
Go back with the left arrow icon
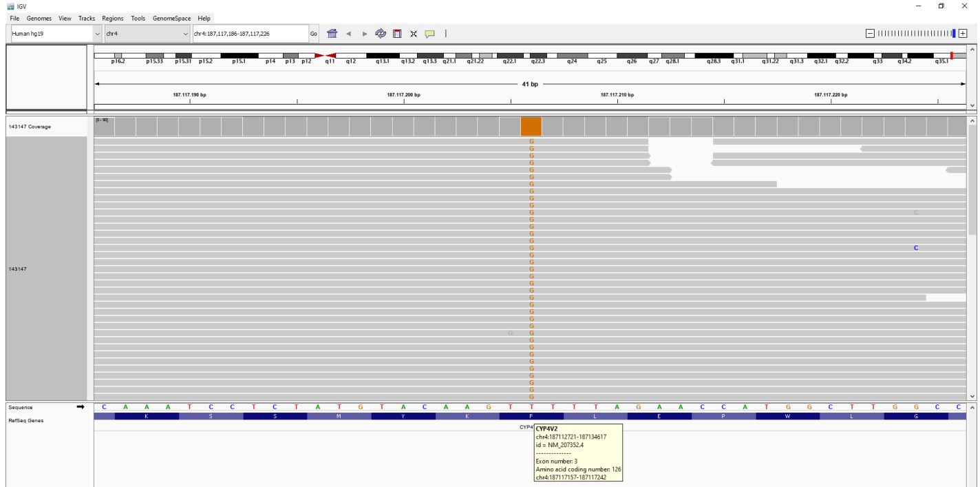(349, 33)
